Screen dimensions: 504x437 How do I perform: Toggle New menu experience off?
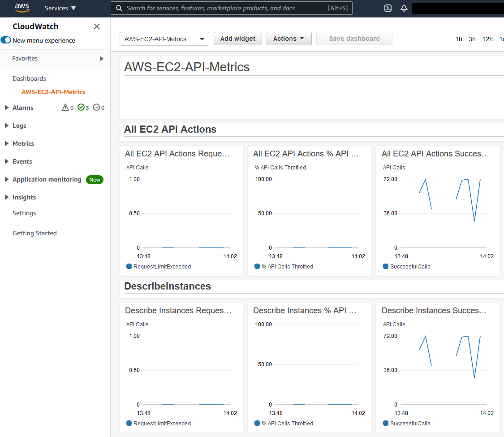[5, 40]
